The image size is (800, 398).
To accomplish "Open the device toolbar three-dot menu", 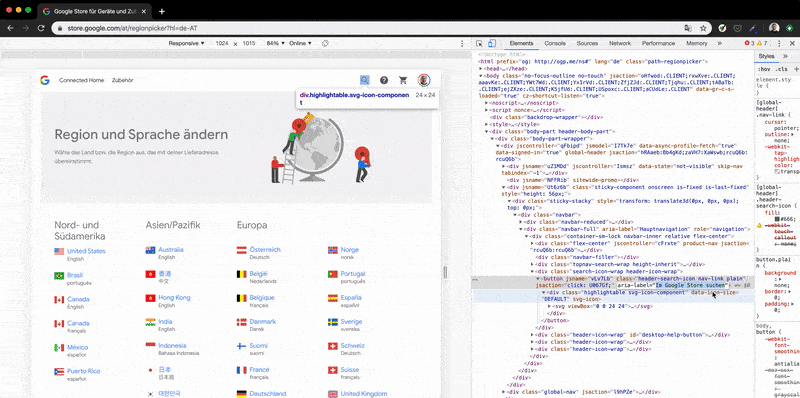I will (462, 44).
